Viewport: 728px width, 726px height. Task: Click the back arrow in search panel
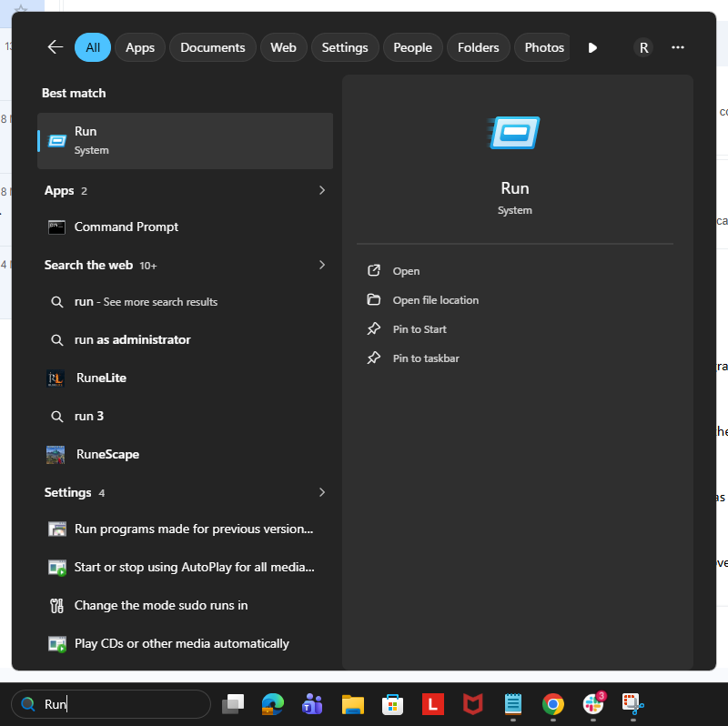pyautogui.click(x=56, y=47)
